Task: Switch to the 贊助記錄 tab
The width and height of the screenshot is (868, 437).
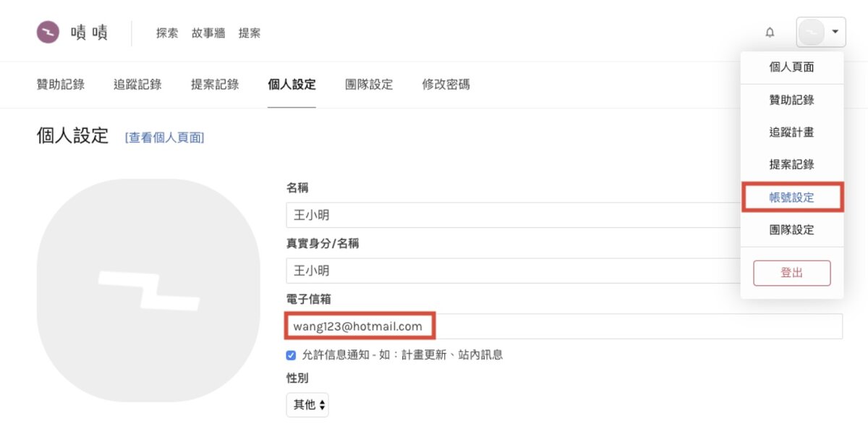Action: point(61,85)
